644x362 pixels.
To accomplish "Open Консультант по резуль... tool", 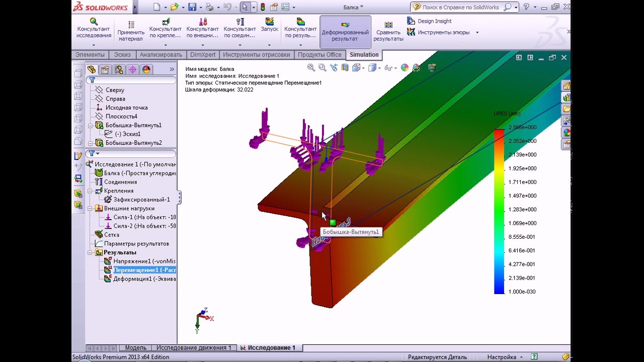I will tap(300, 31).
